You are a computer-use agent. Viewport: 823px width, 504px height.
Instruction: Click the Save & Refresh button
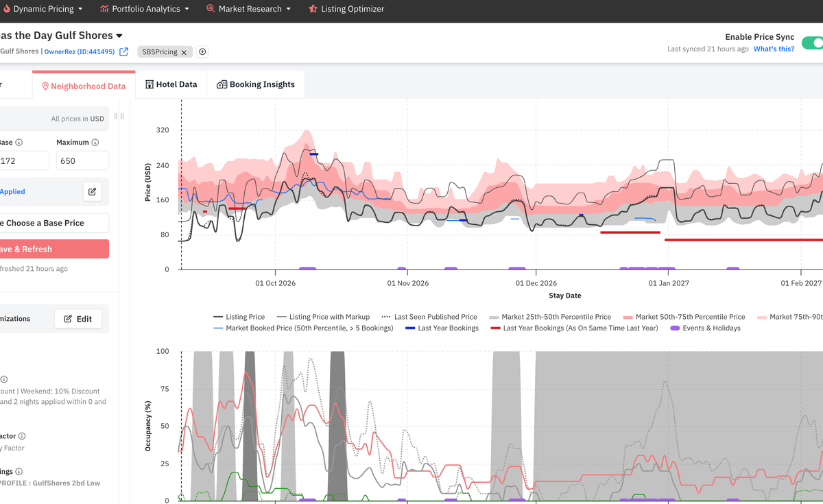54,249
